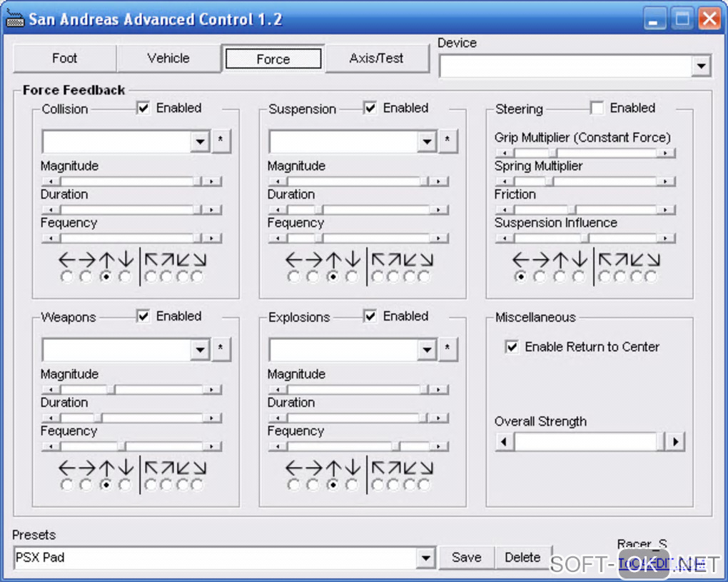Screen dimensions: 728x582
Task: Click left arrow of Spring Multiplier slider
Action: point(505,181)
